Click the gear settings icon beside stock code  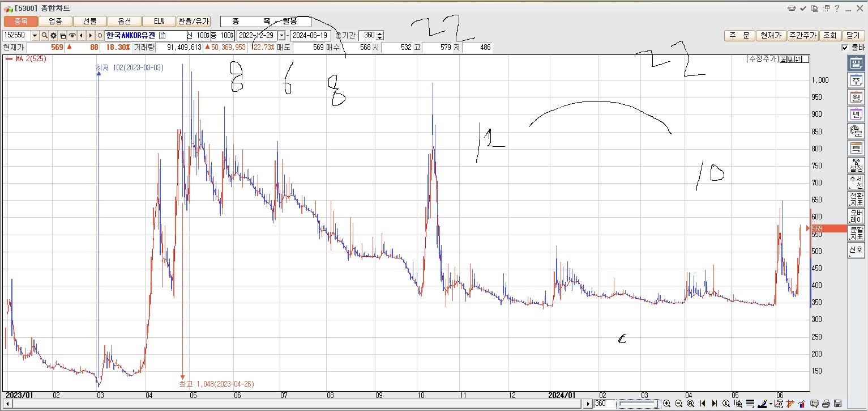(54, 36)
